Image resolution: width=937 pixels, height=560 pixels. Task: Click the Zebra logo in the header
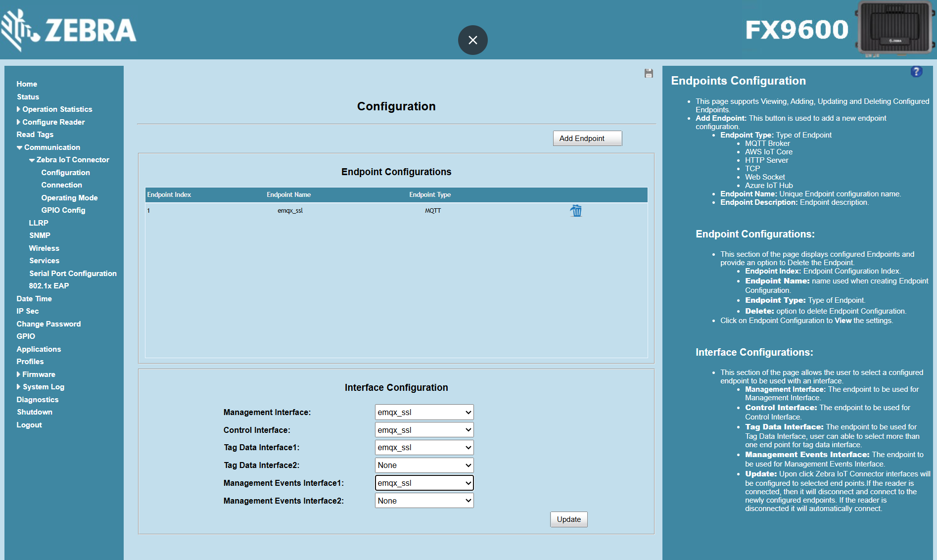click(x=69, y=30)
